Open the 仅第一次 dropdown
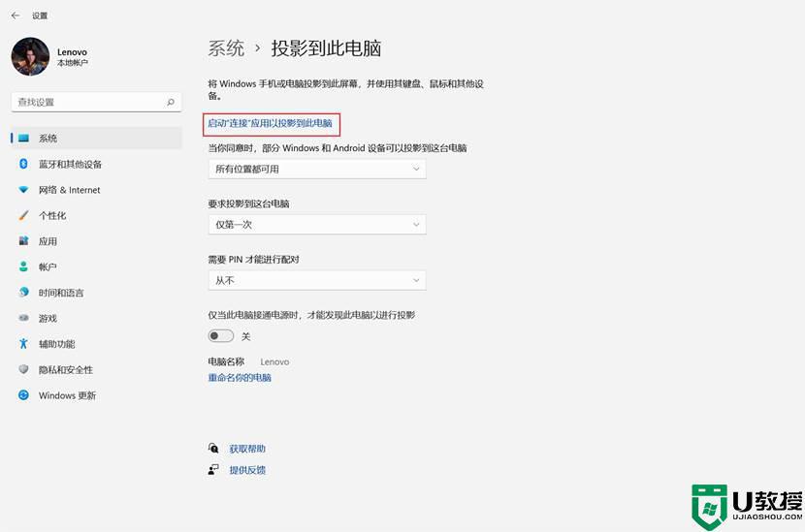Image resolution: width=805 pixels, height=532 pixels. [x=317, y=224]
